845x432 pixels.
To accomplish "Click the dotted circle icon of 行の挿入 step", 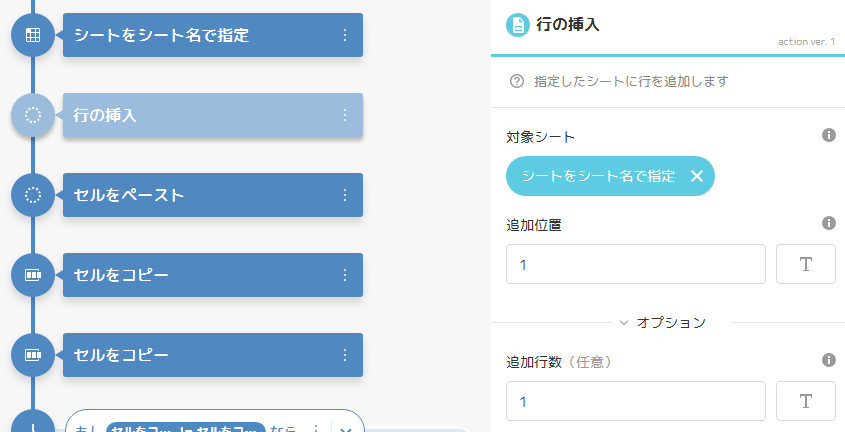I will [32, 115].
